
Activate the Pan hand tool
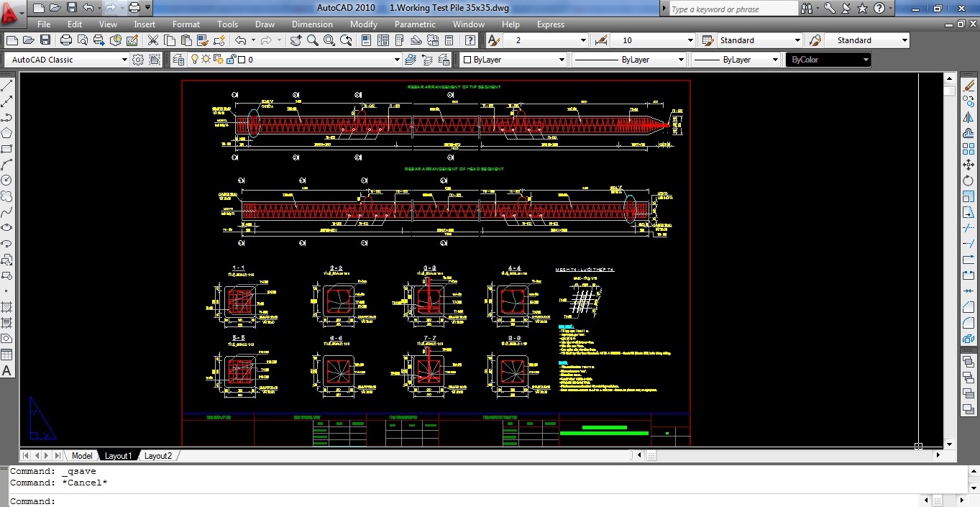tap(296, 40)
